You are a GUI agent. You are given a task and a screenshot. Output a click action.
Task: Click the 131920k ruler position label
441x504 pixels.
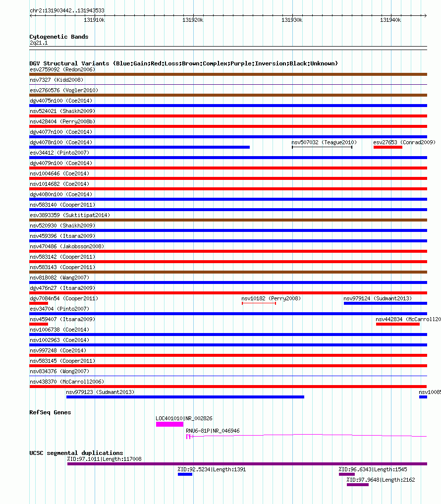click(193, 20)
